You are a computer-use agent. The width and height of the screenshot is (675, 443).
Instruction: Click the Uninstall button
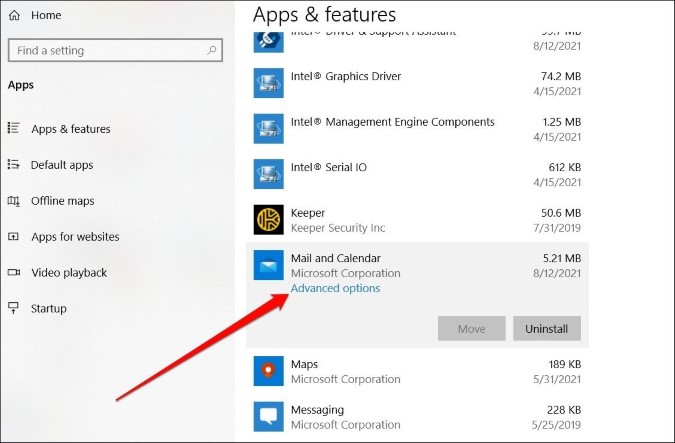coord(547,328)
